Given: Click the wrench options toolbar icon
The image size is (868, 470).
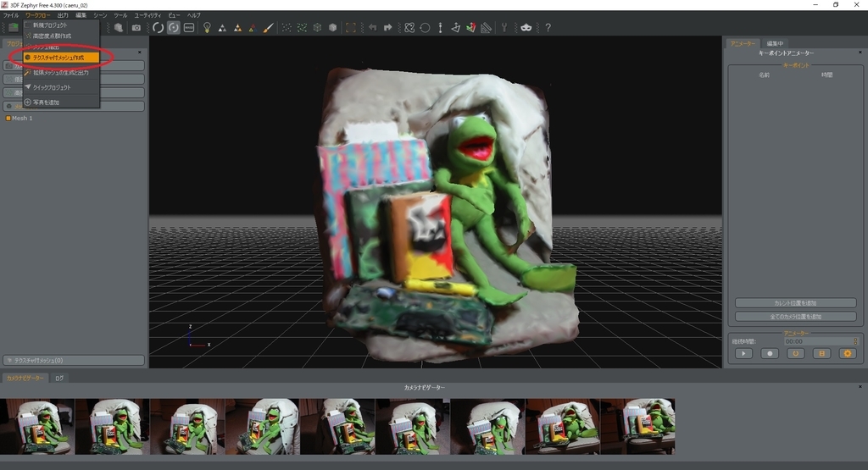Looking at the screenshot, I should pos(504,28).
